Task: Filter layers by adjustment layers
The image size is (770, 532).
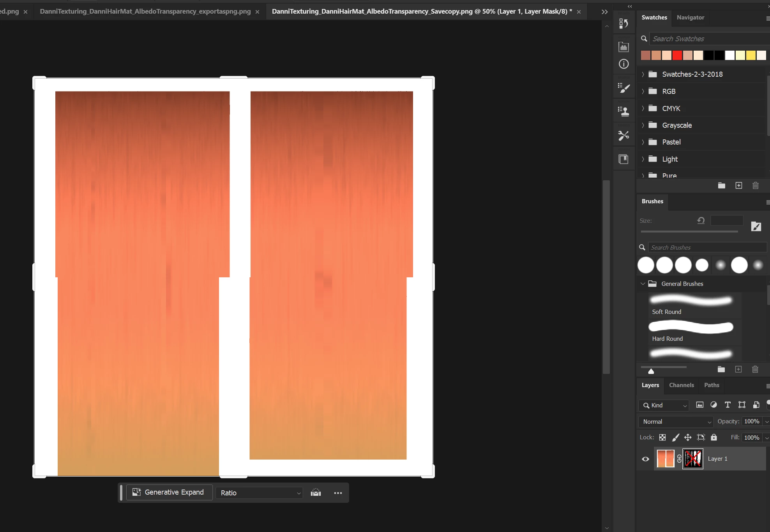Action: (713, 405)
